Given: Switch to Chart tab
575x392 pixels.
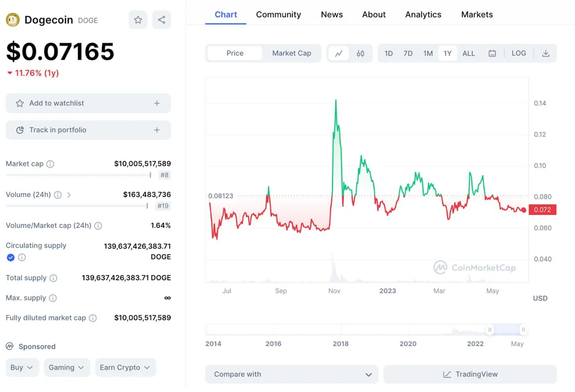Looking at the screenshot, I should coord(226,14).
